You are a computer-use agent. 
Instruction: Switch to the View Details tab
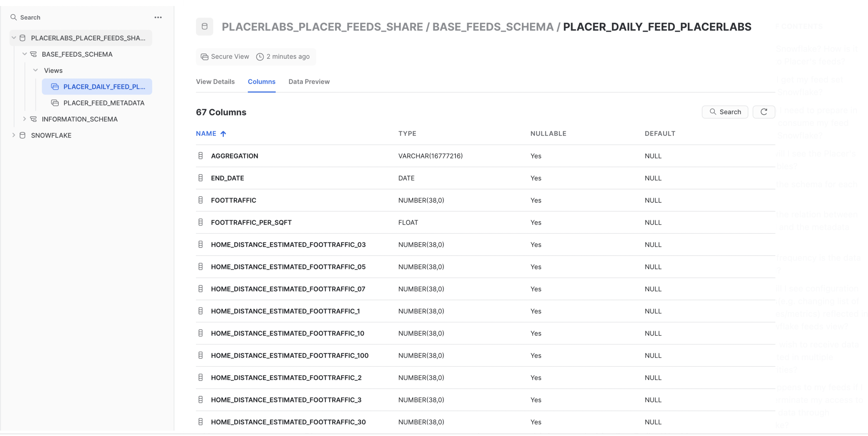215,82
